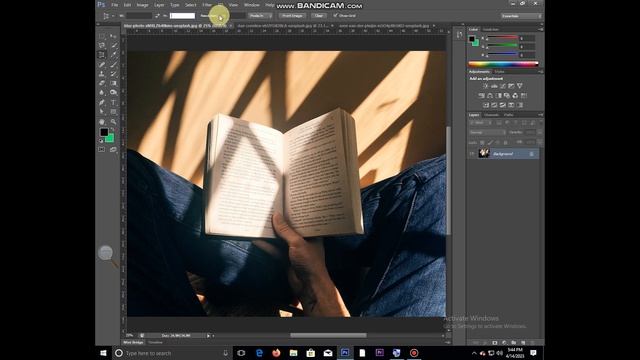Screen dimensions: 640x360
Task: Select the Horizontal Type tool
Action: click(113, 102)
